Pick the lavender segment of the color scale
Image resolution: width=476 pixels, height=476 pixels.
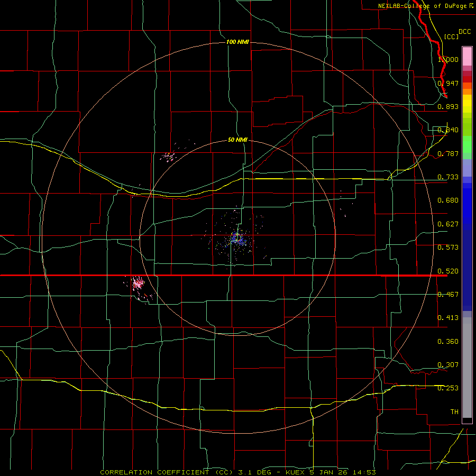click(467, 168)
